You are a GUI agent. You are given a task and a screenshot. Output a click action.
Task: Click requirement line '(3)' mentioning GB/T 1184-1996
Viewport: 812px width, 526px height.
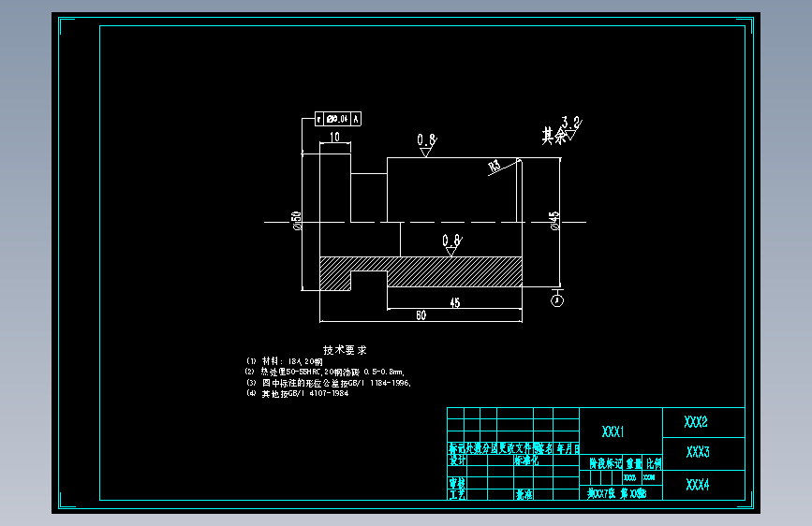coord(329,383)
